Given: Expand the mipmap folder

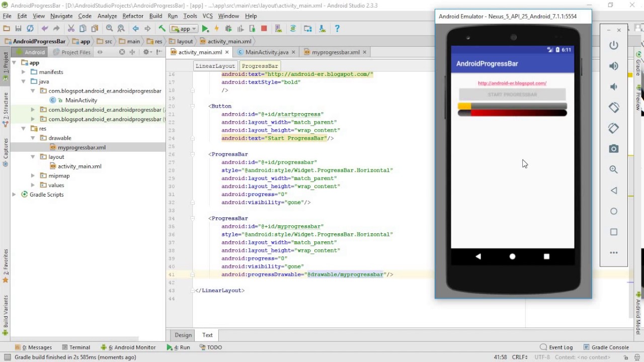Looking at the screenshot, I should (33, 175).
